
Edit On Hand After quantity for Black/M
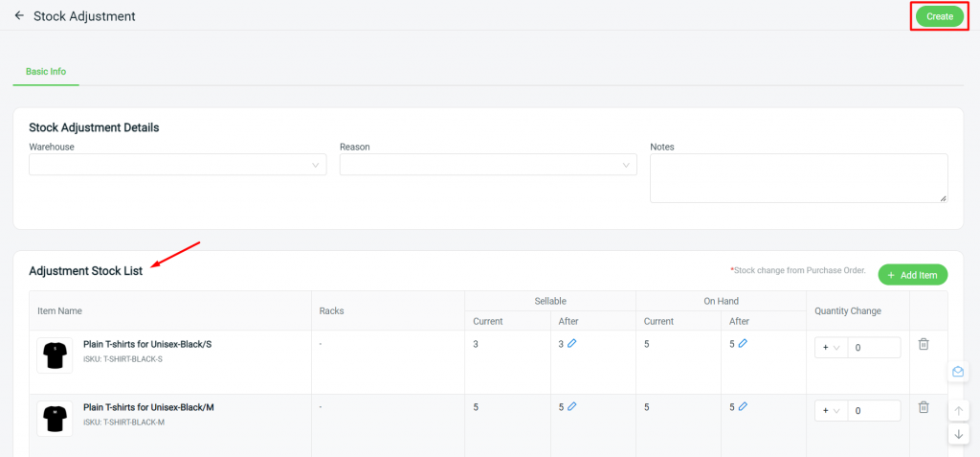point(743,406)
